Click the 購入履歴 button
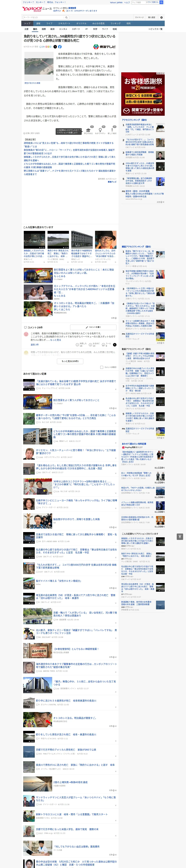Viewport: 186px width, 868px height. [x=152, y=17]
